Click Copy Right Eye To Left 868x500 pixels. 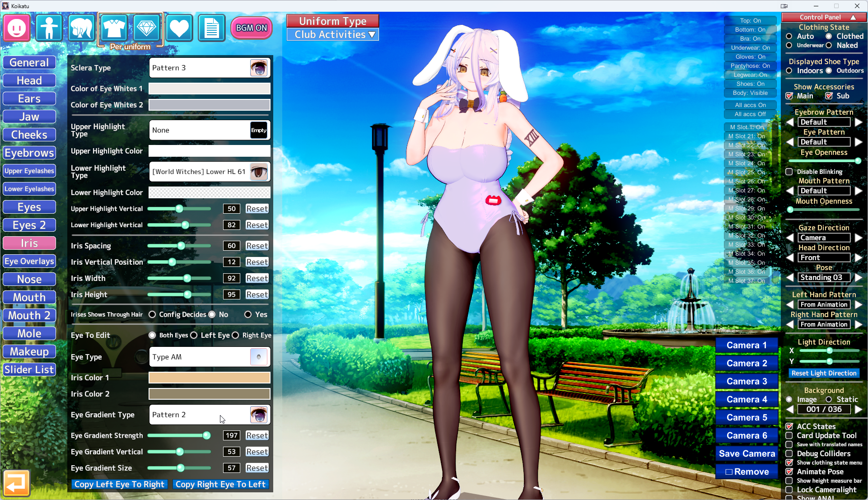click(220, 484)
